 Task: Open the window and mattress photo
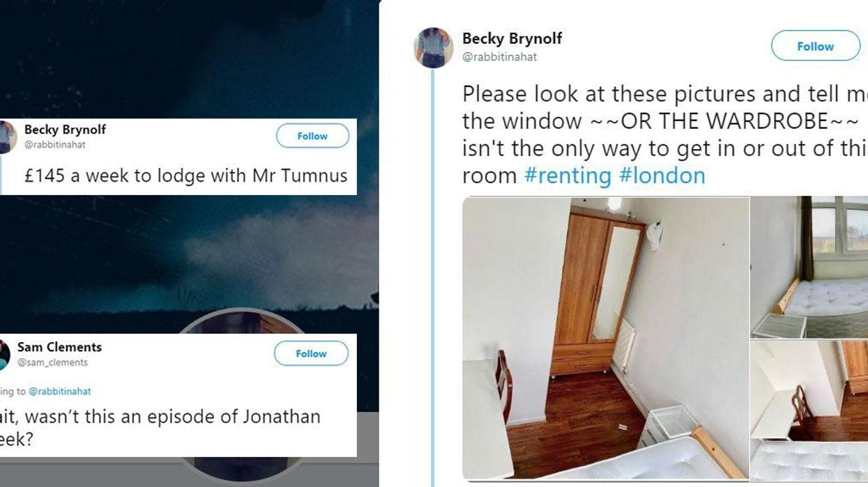click(x=809, y=267)
